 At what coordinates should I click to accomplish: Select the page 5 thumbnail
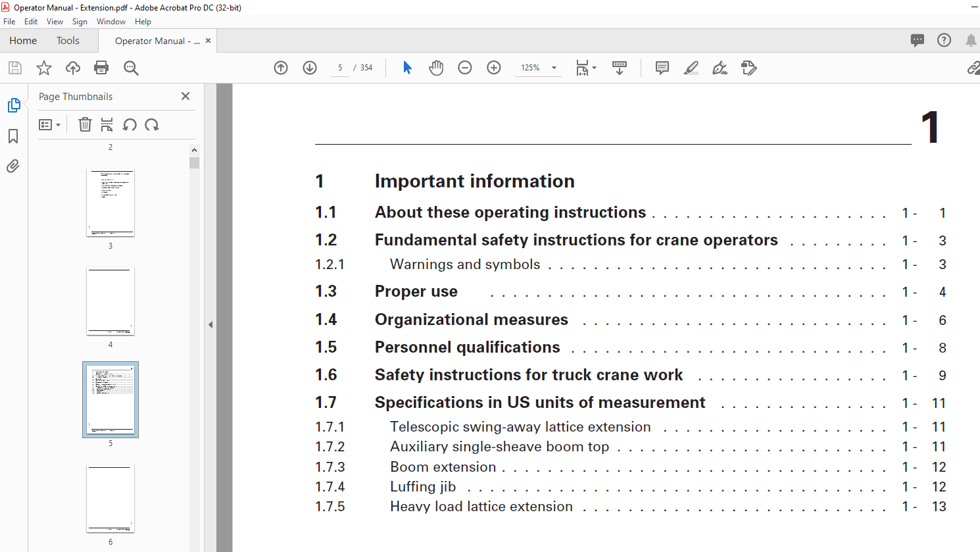pyautogui.click(x=110, y=399)
